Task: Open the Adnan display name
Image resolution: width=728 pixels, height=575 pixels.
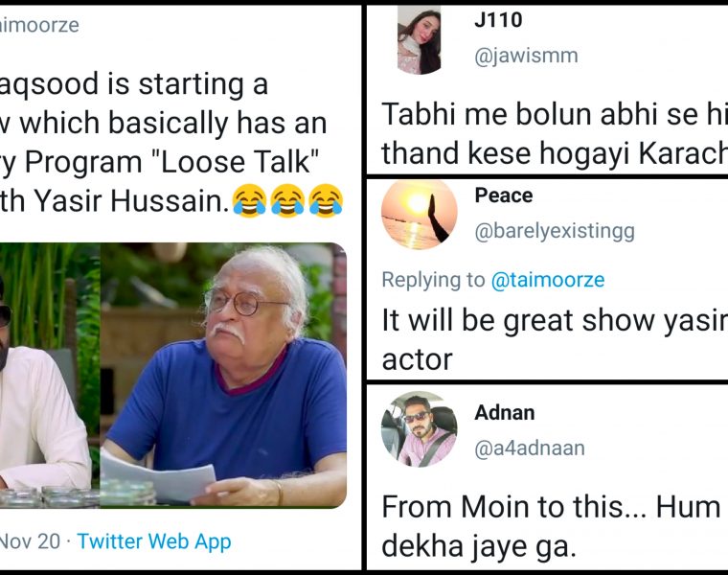Action: point(504,412)
